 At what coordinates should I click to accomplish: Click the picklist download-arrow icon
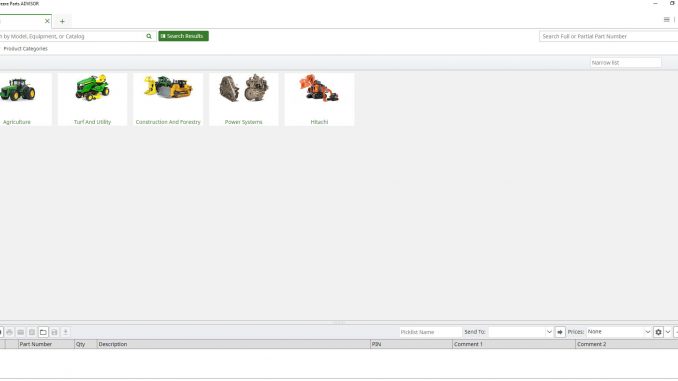click(66, 332)
